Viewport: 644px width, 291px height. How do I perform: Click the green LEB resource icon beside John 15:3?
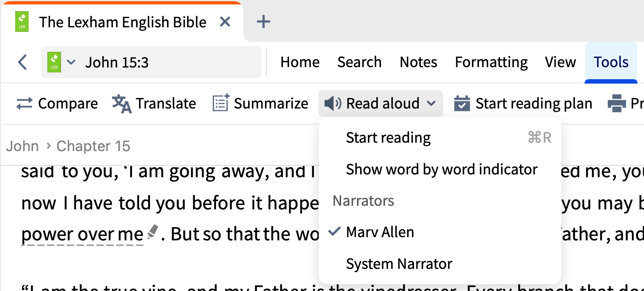[x=54, y=62]
